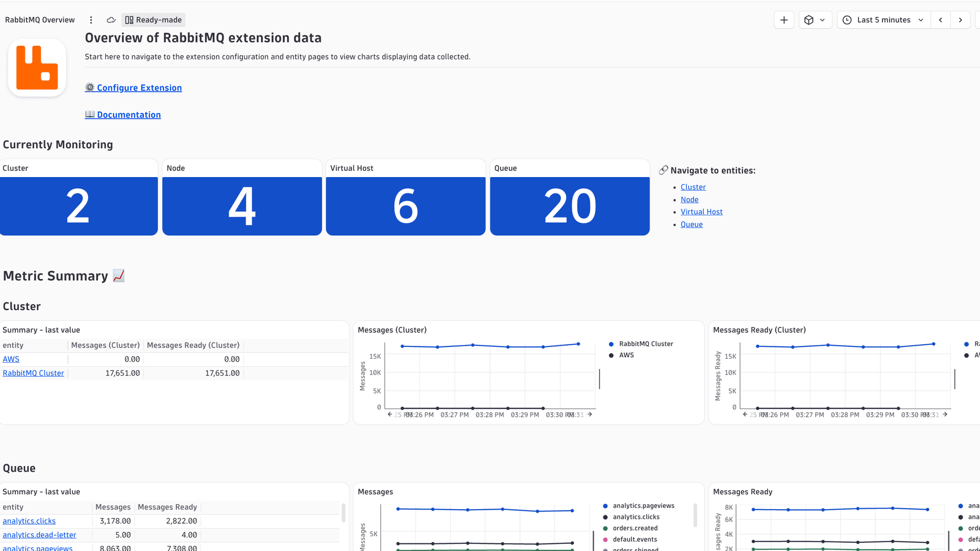Toggle analytics.pageviews legend in Messages chart
The height and width of the screenshot is (551, 980).
[639, 506]
